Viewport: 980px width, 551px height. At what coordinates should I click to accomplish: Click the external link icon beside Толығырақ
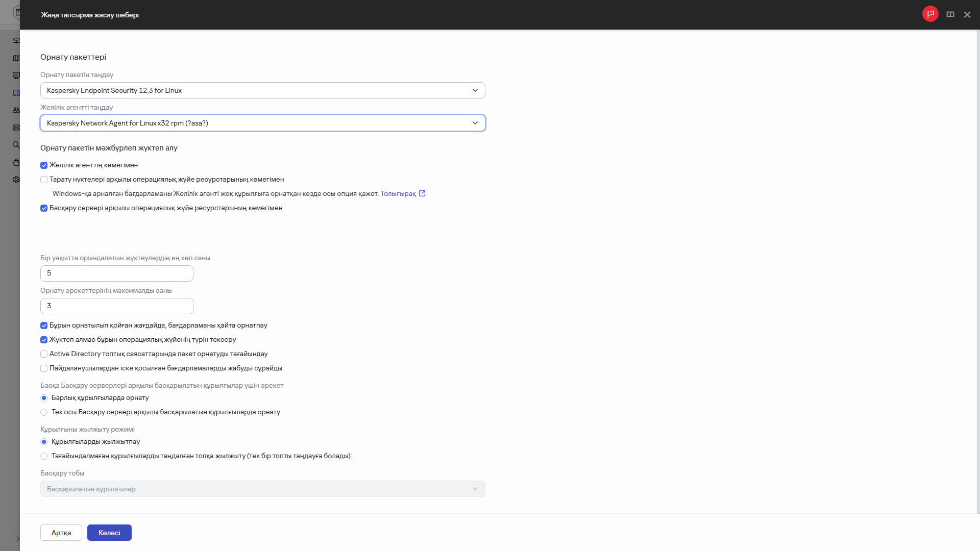(422, 193)
